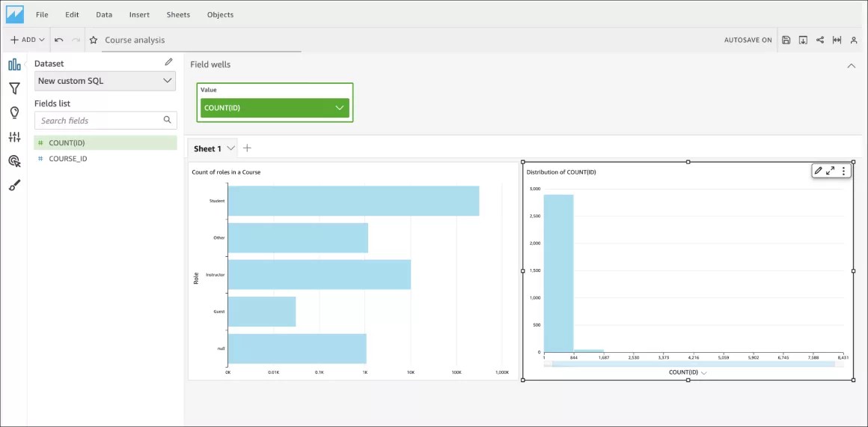Image resolution: width=868 pixels, height=427 pixels.
Task: Open the Insert menu
Action: tap(138, 14)
